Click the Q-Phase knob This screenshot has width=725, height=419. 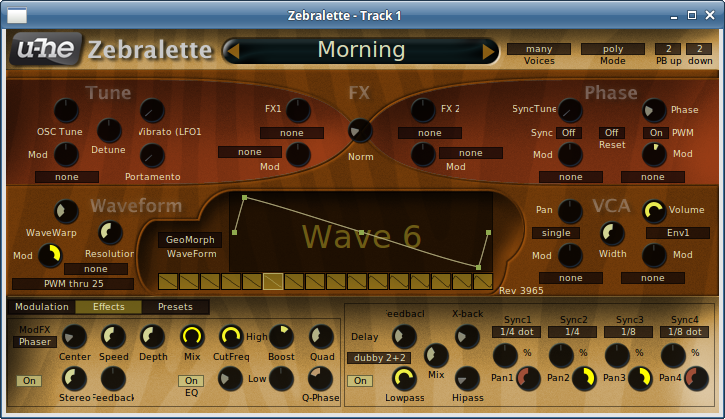[x=320, y=379]
